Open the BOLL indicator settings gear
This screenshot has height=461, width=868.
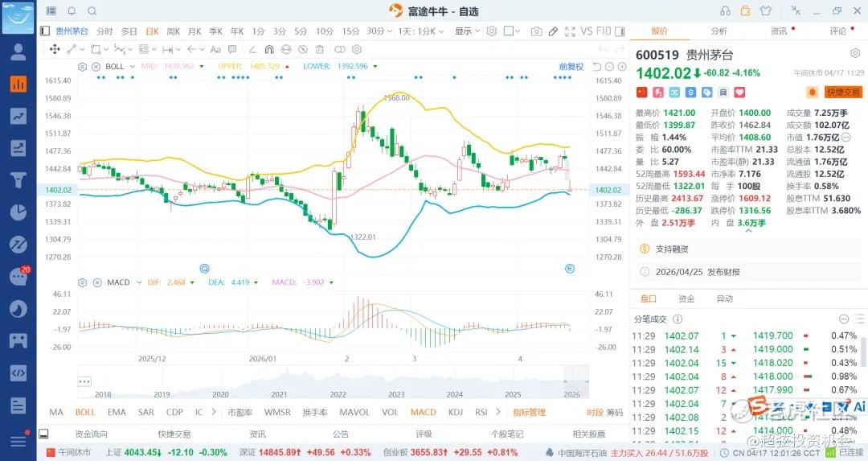pyautogui.click(x=82, y=66)
